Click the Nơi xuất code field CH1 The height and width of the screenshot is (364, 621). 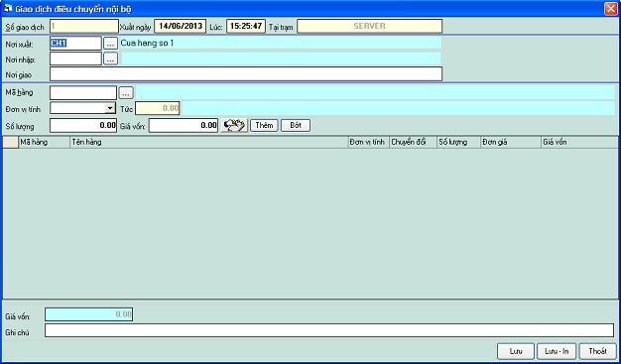[75, 44]
